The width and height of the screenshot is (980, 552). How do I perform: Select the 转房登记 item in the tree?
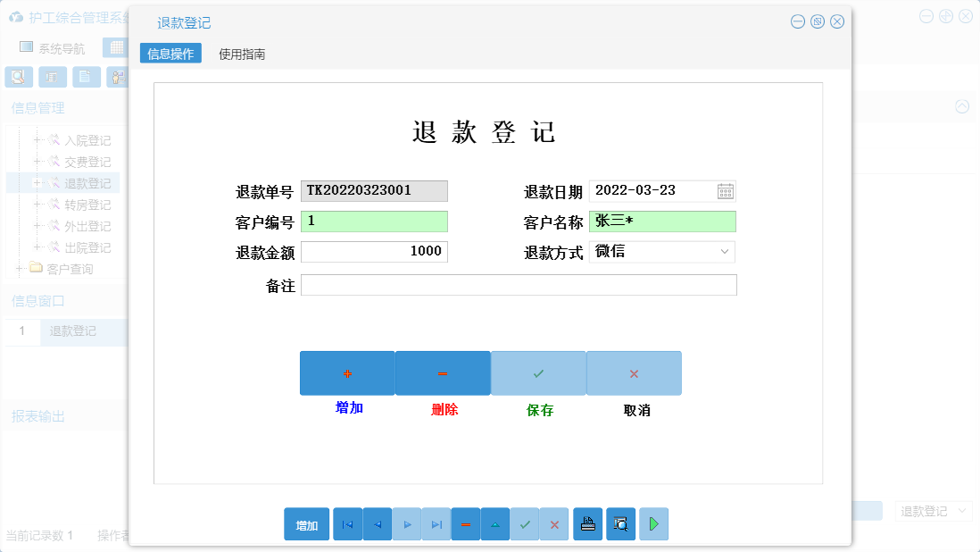click(x=89, y=205)
